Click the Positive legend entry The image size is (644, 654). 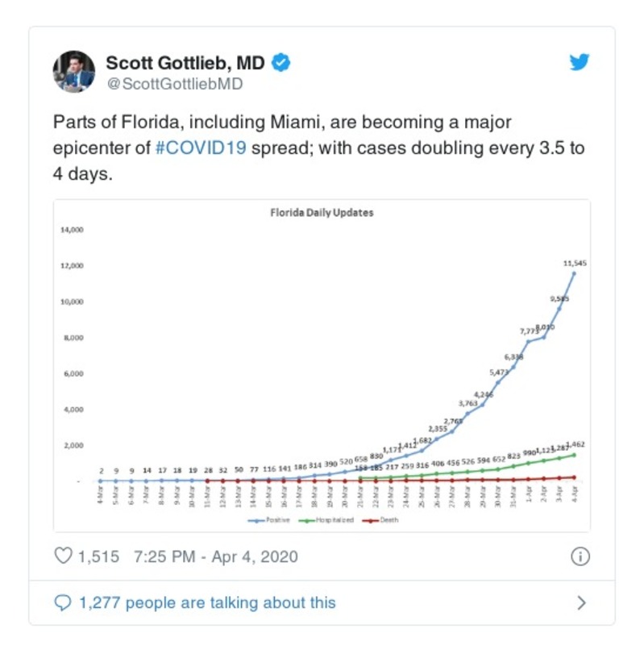click(278, 520)
